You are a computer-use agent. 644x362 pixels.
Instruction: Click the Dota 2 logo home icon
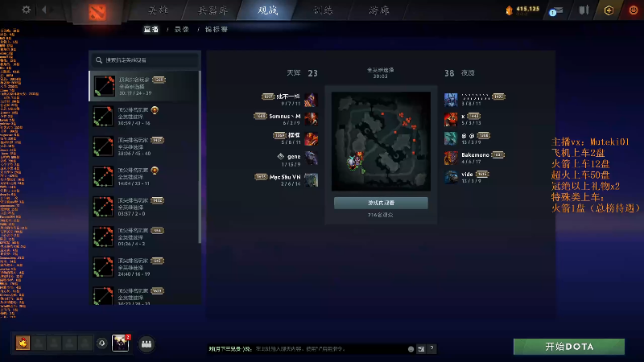click(97, 12)
